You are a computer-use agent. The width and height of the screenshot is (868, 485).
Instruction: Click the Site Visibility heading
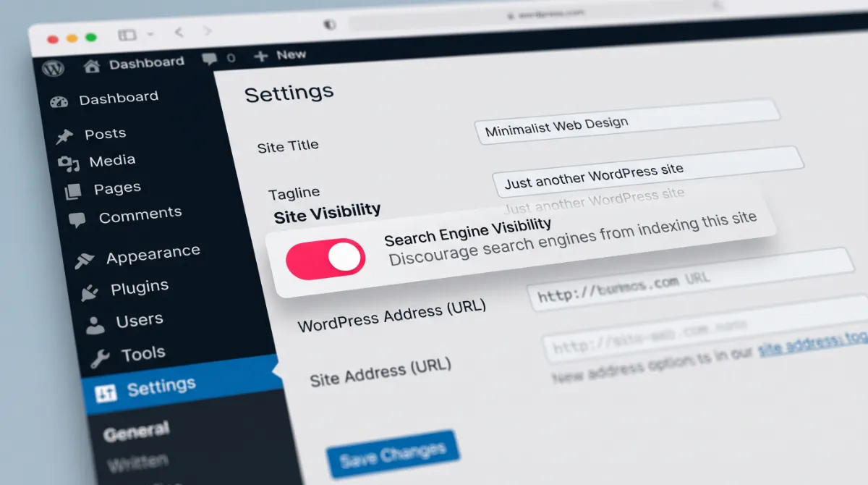tap(327, 213)
